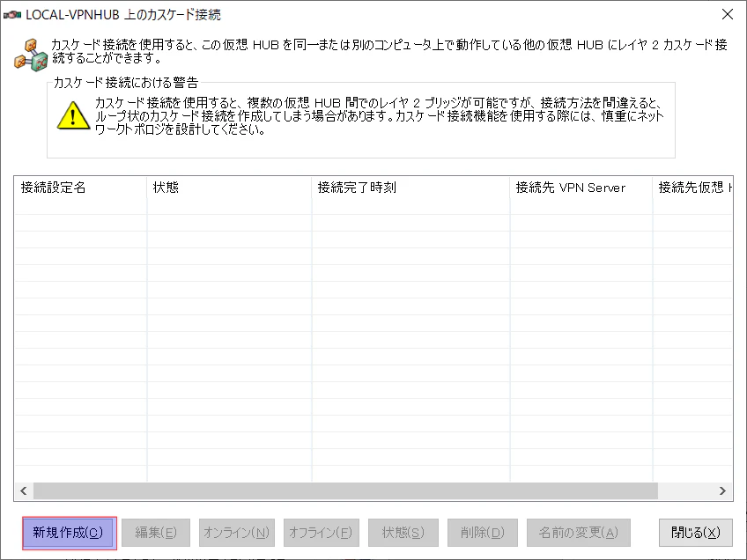Click the disabled 編集(E) button
Viewport: 747px width, 560px height.
156,533
